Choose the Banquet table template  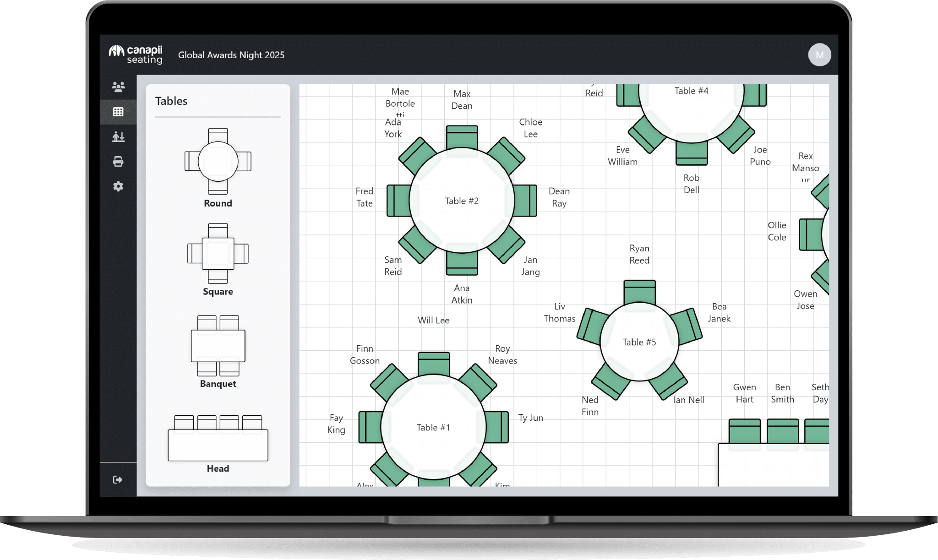click(x=218, y=346)
